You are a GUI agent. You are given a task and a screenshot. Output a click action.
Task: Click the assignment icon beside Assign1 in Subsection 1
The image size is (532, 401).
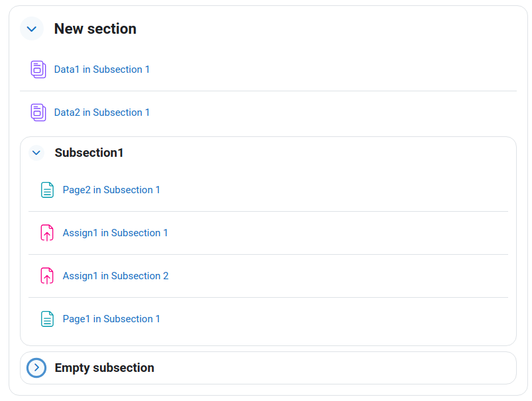(47, 233)
